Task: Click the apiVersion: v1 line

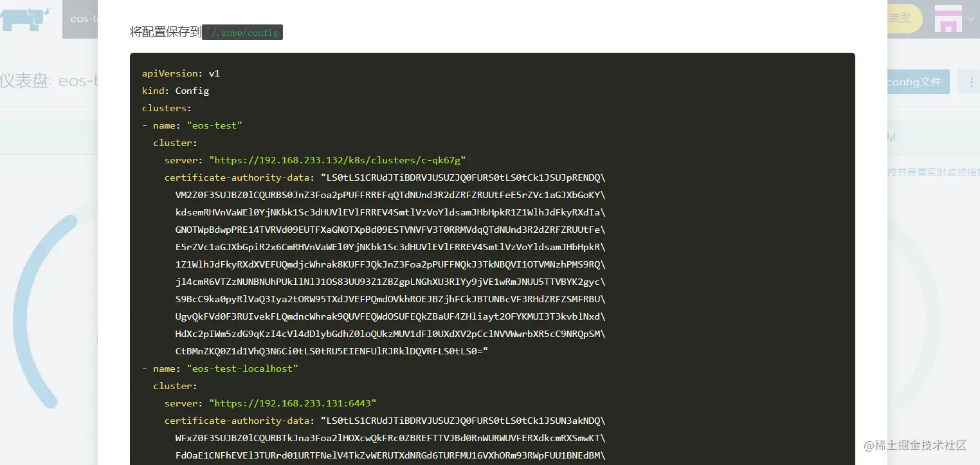Action: pyautogui.click(x=181, y=73)
